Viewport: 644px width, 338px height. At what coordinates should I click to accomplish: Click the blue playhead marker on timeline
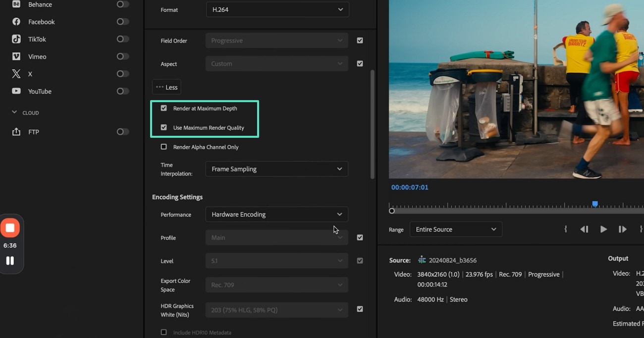(x=595, y=204)
